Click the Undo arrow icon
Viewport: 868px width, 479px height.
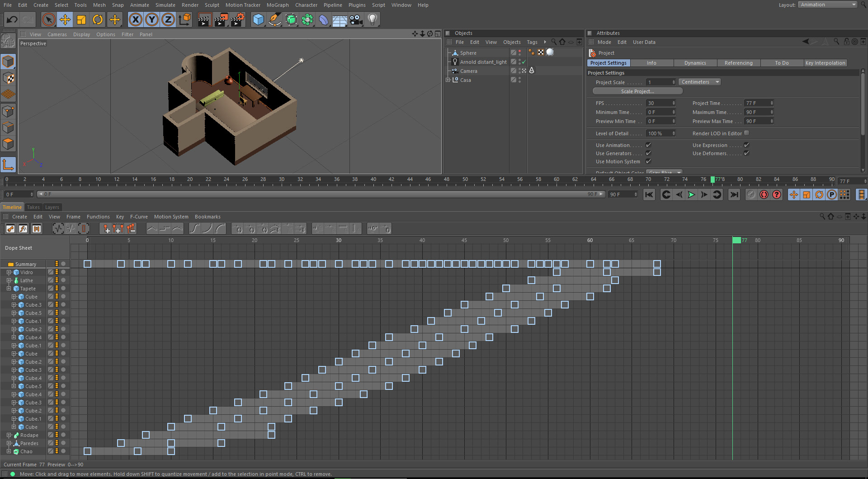[x=12, y=19]
